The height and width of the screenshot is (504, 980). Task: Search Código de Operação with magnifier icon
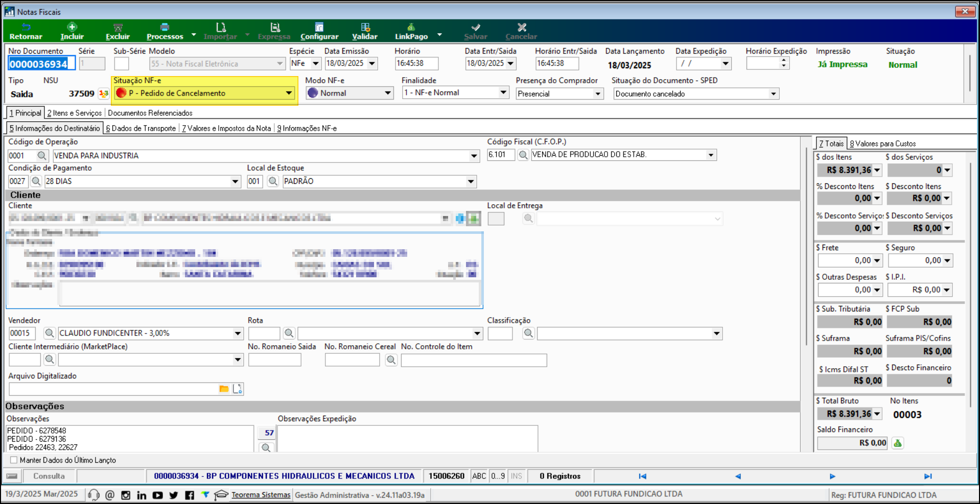[42, 155]
